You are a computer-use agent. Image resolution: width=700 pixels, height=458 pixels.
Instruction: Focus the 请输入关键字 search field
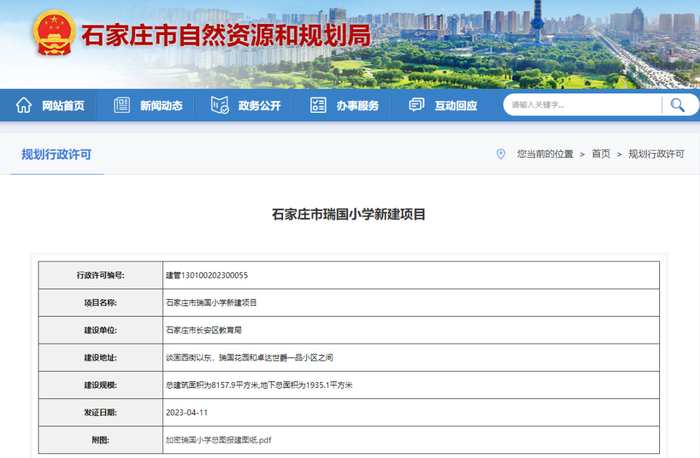(x=582, y=105)
